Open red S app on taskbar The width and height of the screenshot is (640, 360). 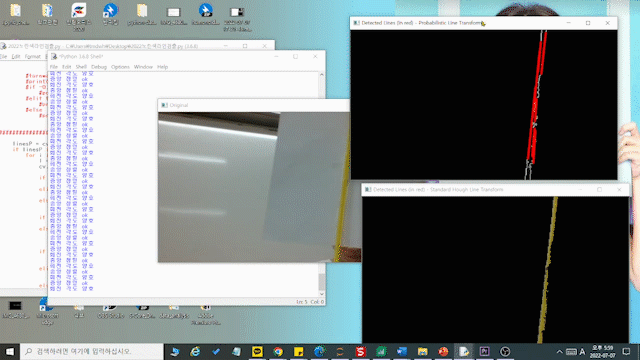(360, 351)
